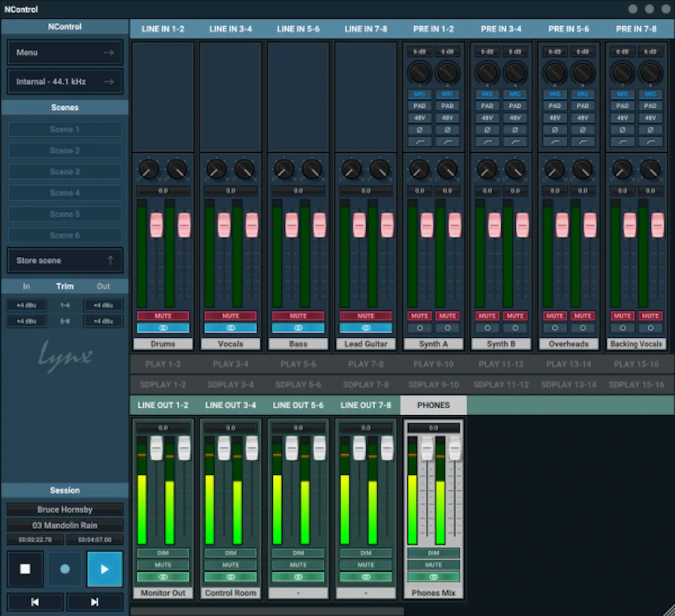This screenshot has height=616, width=675.
Task: Mute the Monitor Out output
Action: point(163,565)
